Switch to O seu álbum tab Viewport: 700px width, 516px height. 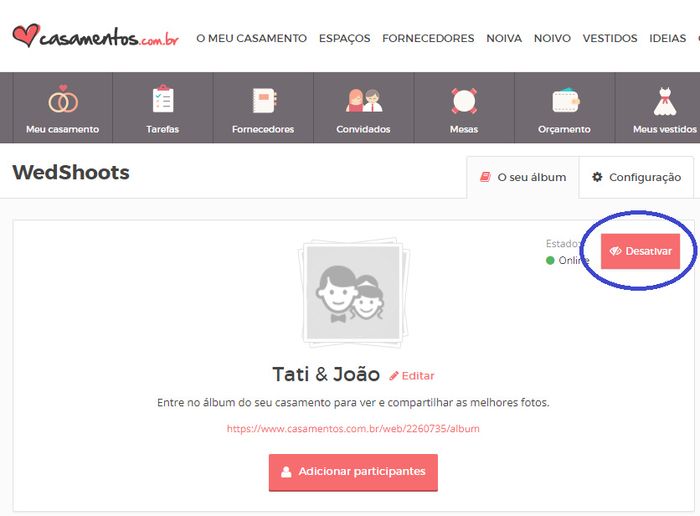coord(523,177)
